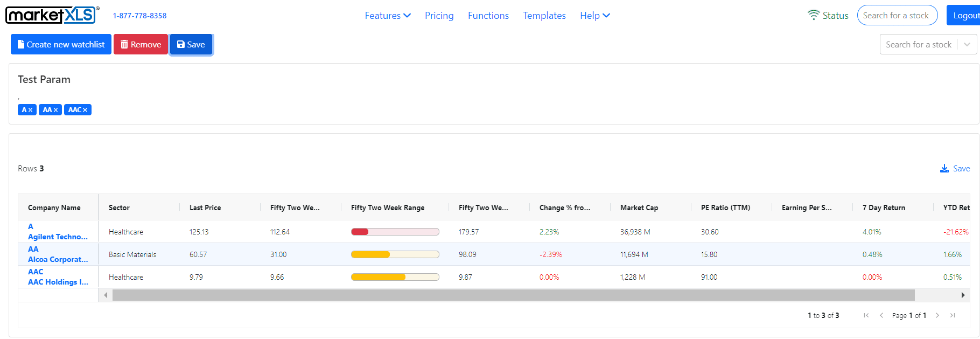
Task: Go to last table page
Action: [x=953, y=315]
